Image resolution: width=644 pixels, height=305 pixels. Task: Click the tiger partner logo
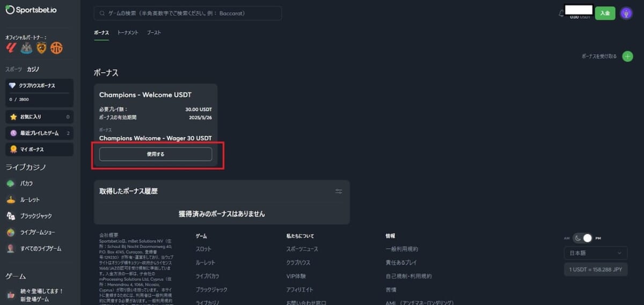[41, 48]
